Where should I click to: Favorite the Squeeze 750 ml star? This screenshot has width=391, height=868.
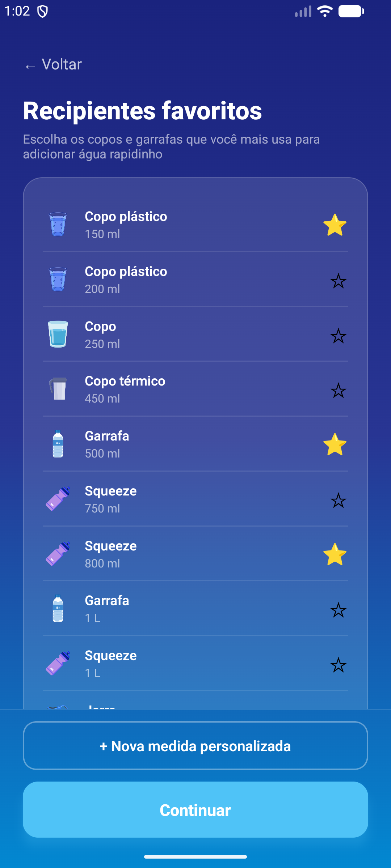(339, 501)
